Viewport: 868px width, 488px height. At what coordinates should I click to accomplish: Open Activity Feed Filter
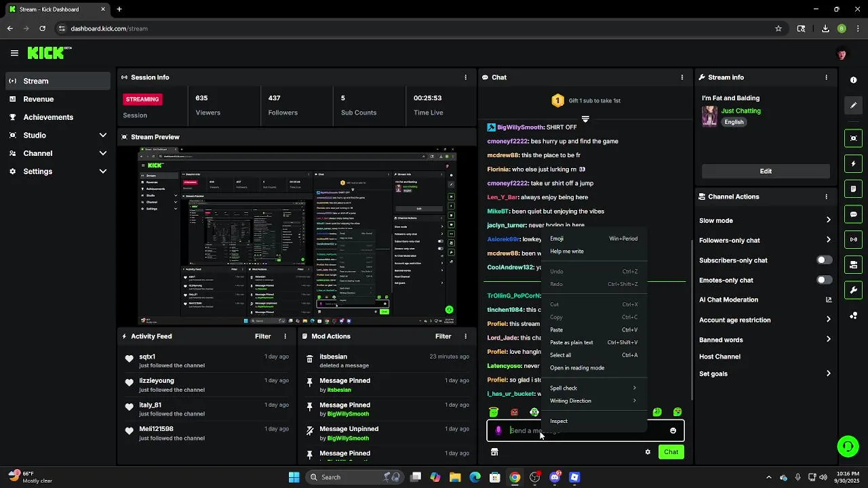pyautogui.click(x=262, y=336)
